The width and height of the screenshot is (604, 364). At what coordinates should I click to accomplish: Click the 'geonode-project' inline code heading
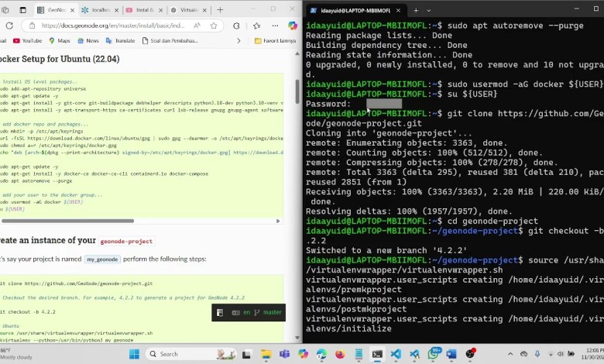tap(126, 241)
